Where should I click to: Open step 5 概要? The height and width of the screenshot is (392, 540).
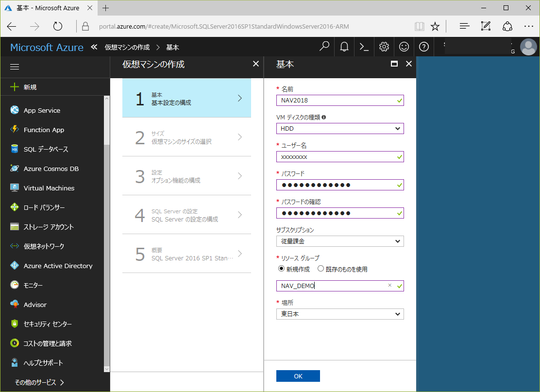click(186, 254)
